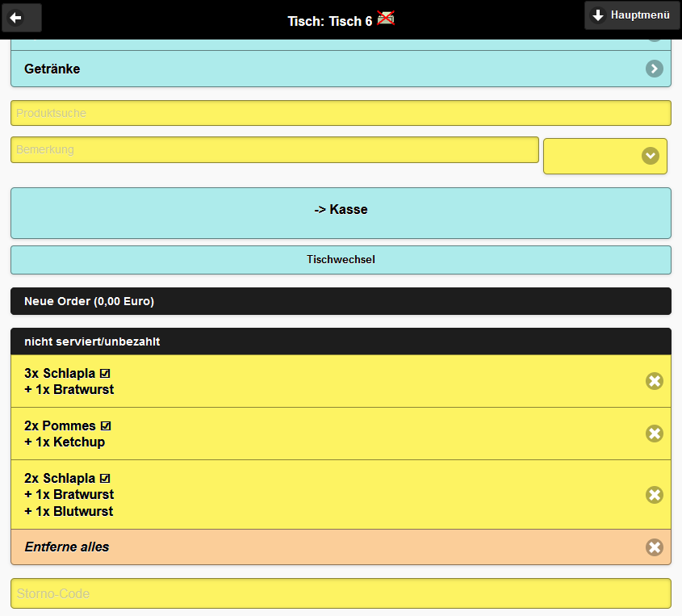Open the dropdown next to the Bemerkung field
Viewport: 682px width, 616px height.
coord(651,156)
